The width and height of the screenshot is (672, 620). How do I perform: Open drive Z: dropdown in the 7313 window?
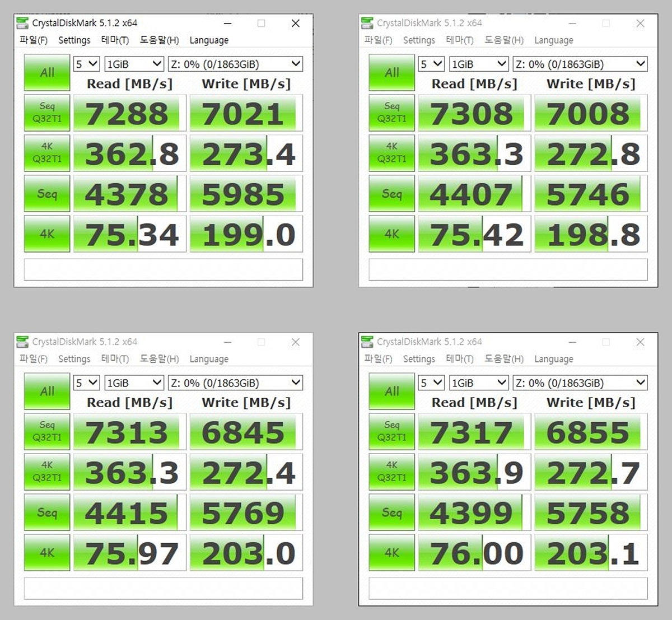coord(236,383)
